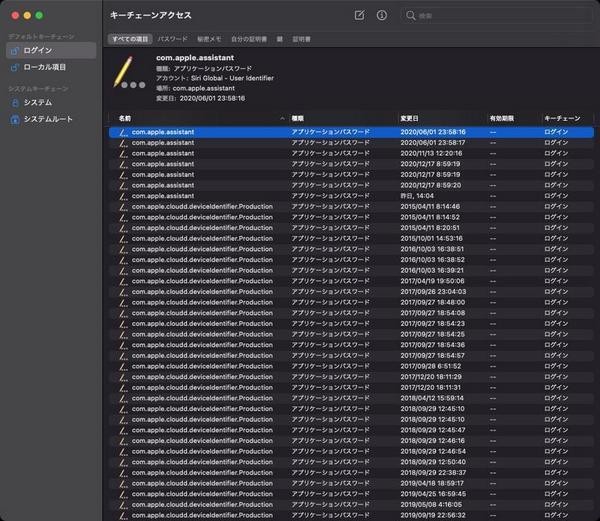This screenshot has height=521, width=600.
Task: Click pencil icon of row dated 2019/04/18 18:59:17
Action: (123, 484)
